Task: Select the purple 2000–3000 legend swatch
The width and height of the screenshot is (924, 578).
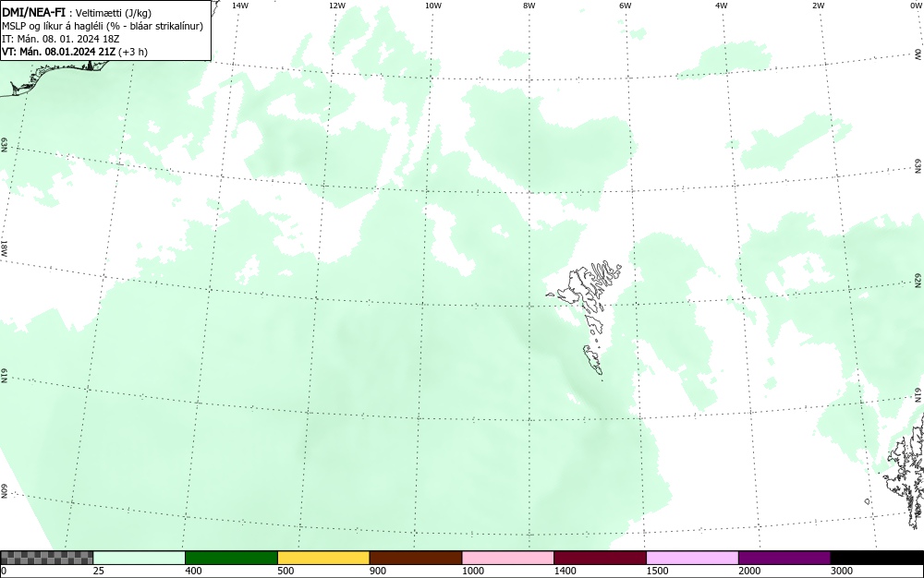Action: point(784,558)
